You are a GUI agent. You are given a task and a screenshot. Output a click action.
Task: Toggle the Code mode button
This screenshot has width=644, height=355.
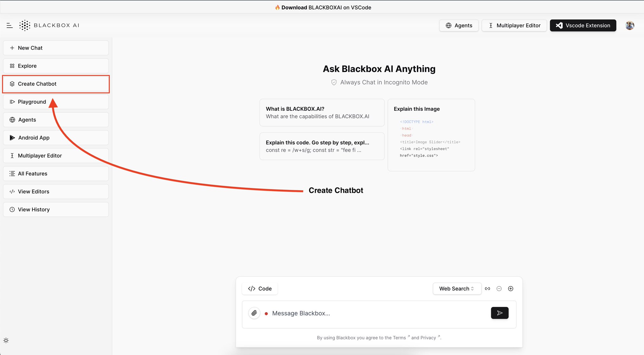pyautogui.click(x=260, y=289)
